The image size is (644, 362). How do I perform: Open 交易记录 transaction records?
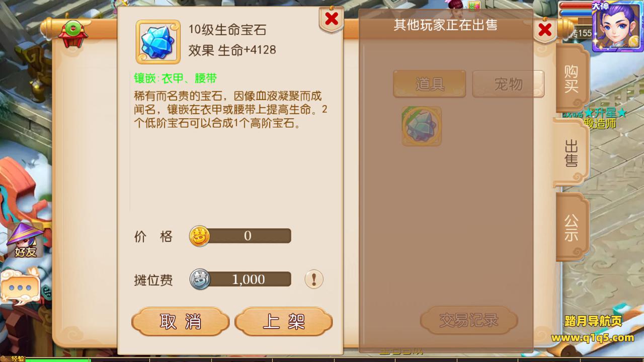pos(469,320)
